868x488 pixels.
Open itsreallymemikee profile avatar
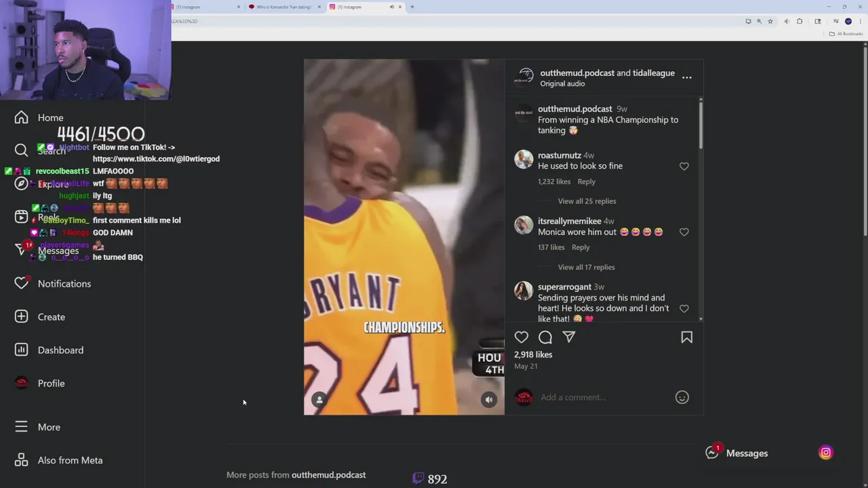click(524, 225)
